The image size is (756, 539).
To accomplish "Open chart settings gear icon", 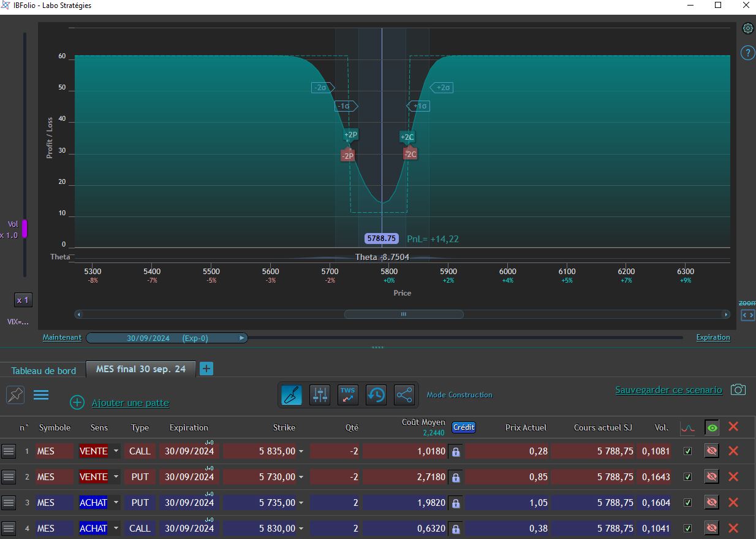I will coord(747,28).
